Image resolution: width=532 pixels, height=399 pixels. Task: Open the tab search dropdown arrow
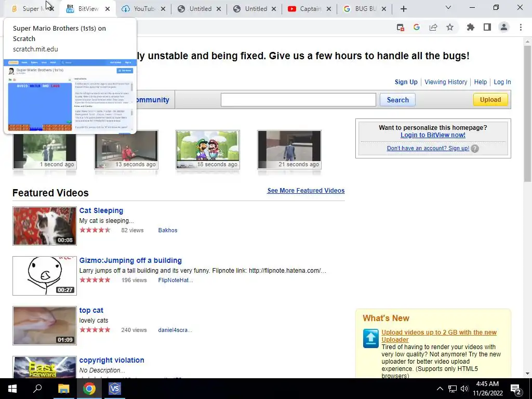448,7
